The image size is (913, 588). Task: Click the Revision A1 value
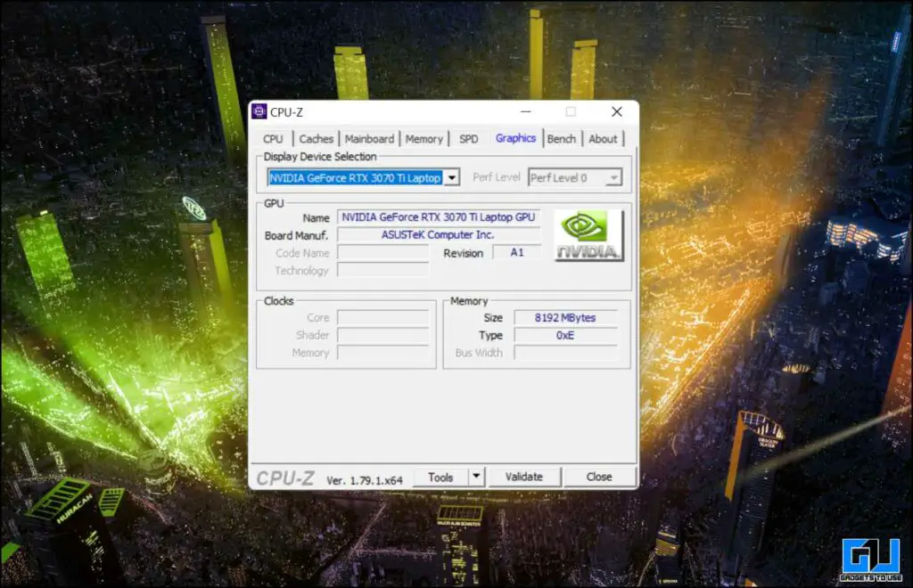(516, 252)
